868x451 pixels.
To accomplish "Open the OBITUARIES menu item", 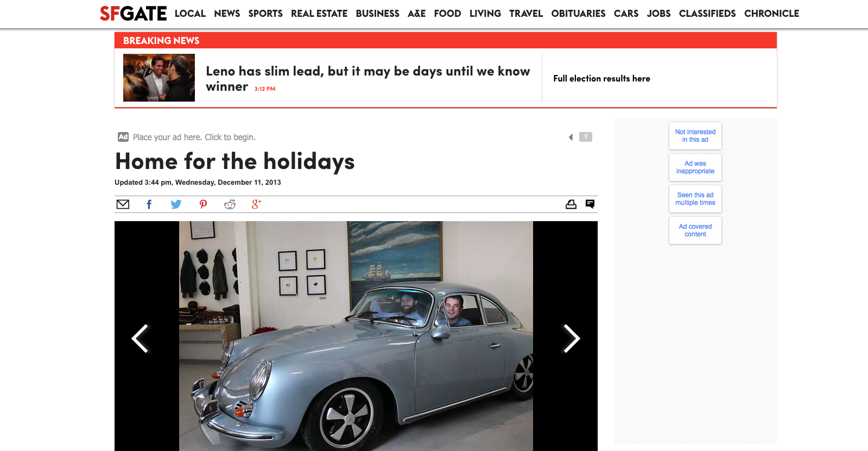I will click(x=578, y=14).
